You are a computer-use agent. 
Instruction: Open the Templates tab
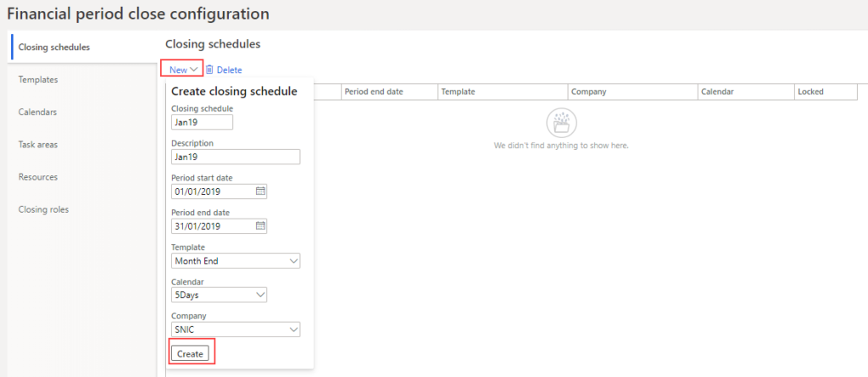(x=38, y=80)
